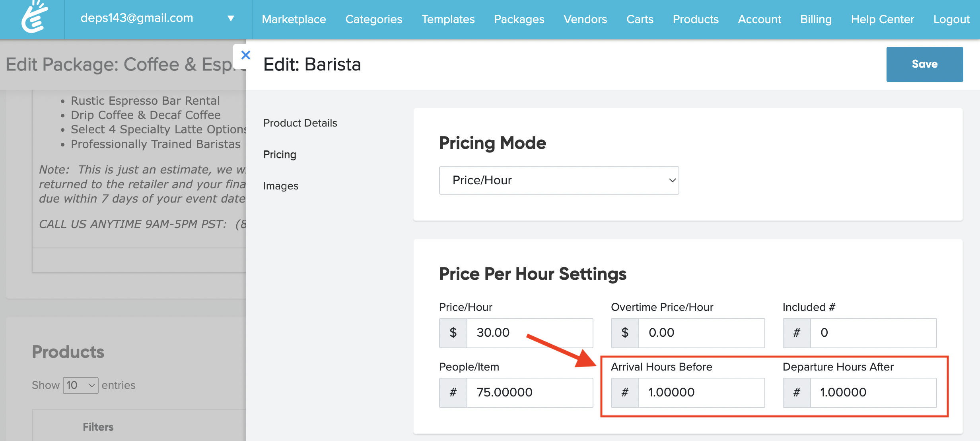Screen dimensions: 980x441
Task: Open the Show entries count dropdown
Action: [80, 385]
